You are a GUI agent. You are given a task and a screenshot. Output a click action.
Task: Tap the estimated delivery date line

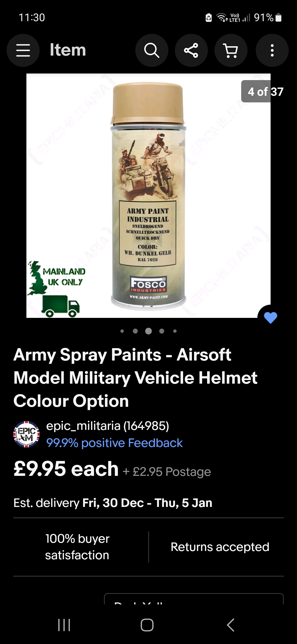tap(113, 503)
